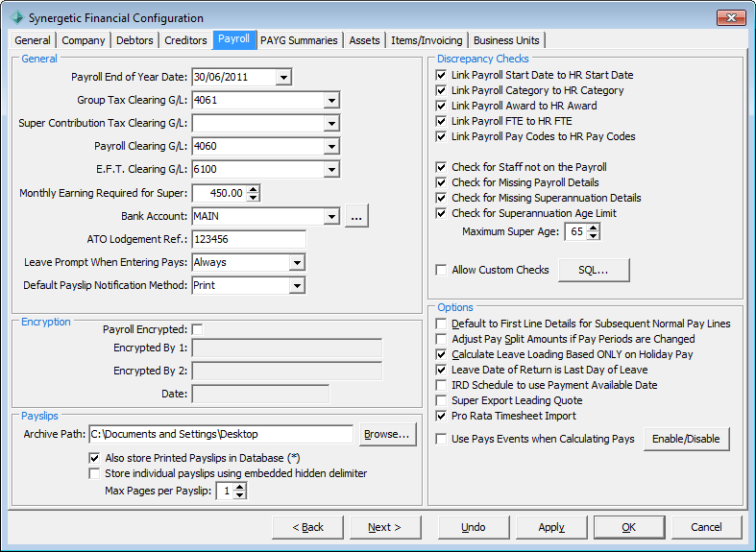Uncheck Check for Superannuation Age Limit
Image resolution: width=756 pixels, height=552 pixels.
(441, 213)
